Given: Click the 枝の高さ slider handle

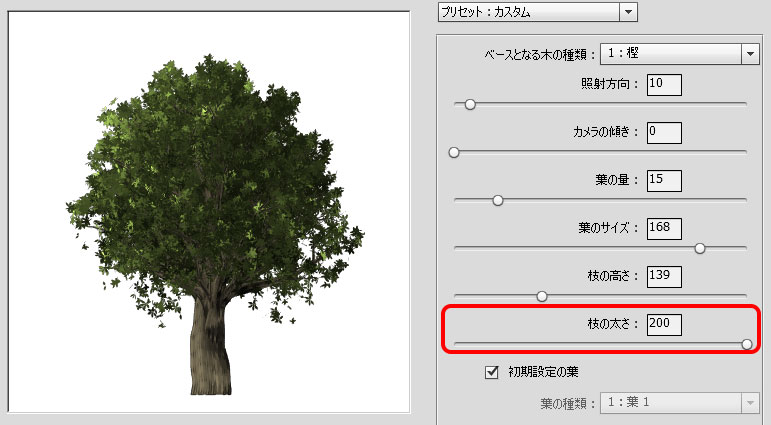Looking at the screenshot, I should [542, 296].
